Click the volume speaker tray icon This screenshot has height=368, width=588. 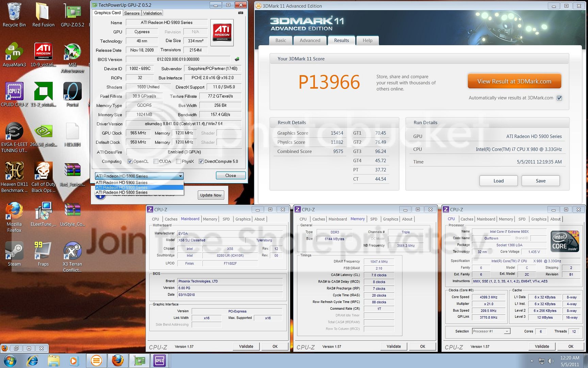551,361
